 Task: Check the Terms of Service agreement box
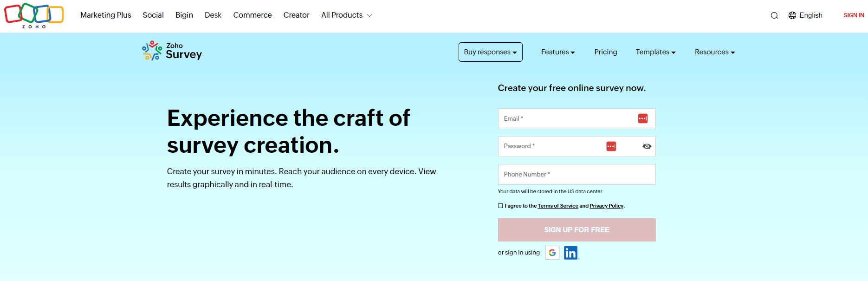pos(500,206)
